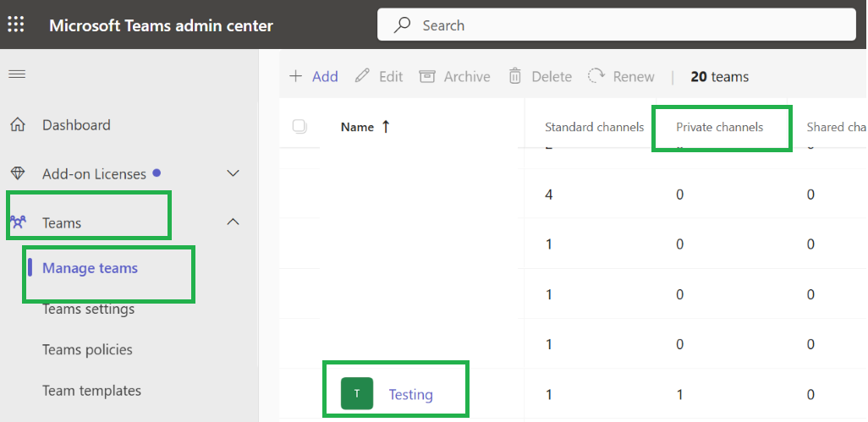Click the Delete button label

(552, 76)
